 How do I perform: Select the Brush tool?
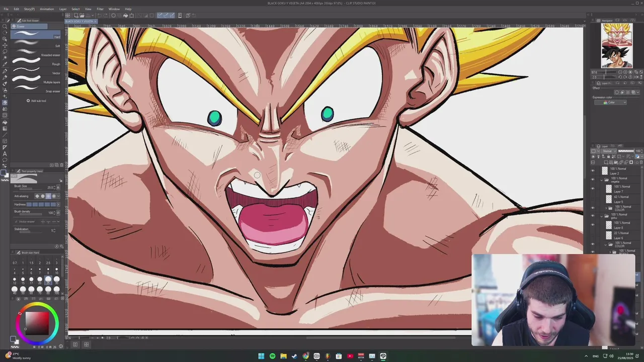click(5, 83)
